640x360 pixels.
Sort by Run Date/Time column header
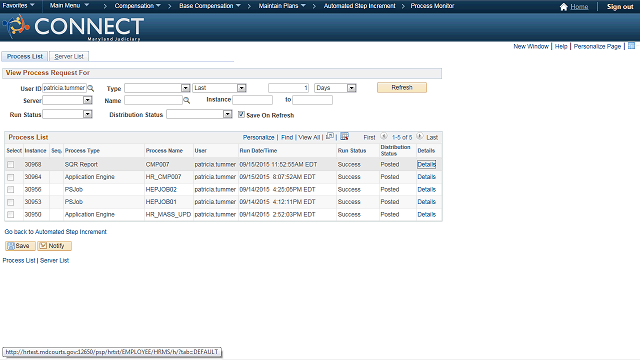[x=258, y=151]
